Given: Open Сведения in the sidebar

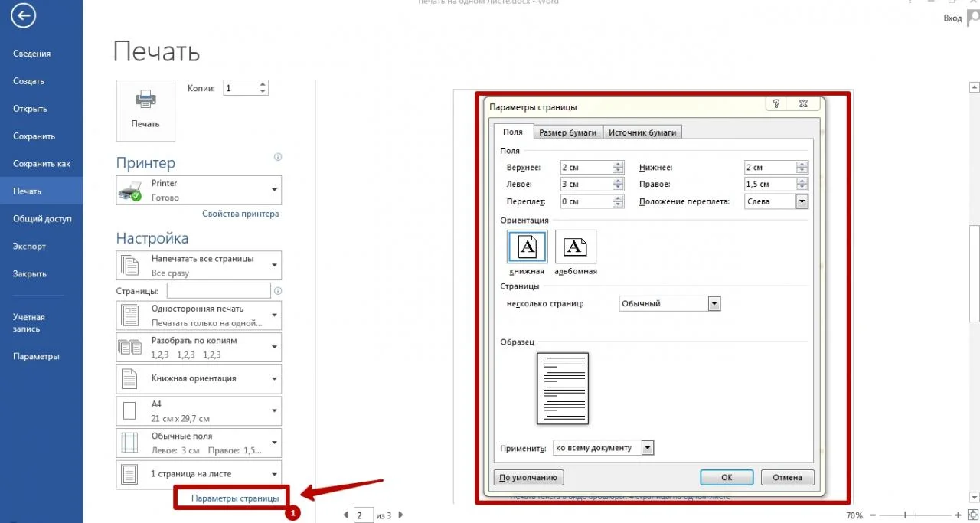Looking at the screenshot, I should point(41,54).
